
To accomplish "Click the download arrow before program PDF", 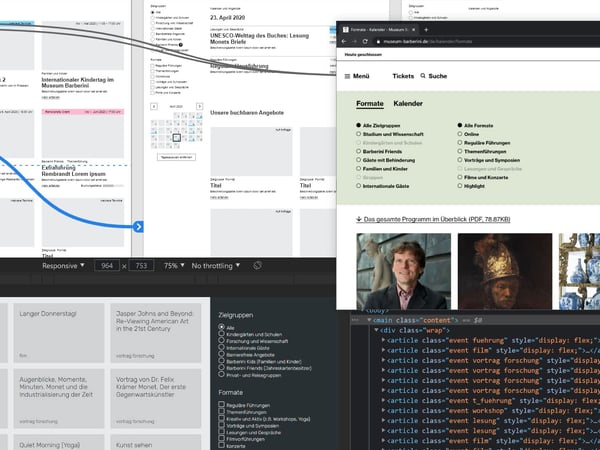I will point(359,219).
